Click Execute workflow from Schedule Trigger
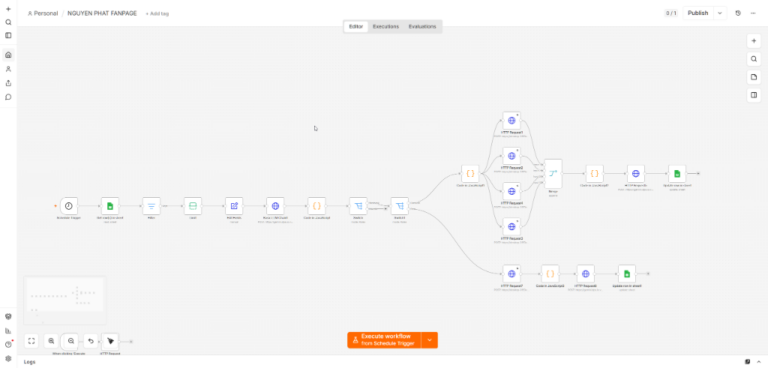This screenshot has width=768, height=368. pos(384,340)
